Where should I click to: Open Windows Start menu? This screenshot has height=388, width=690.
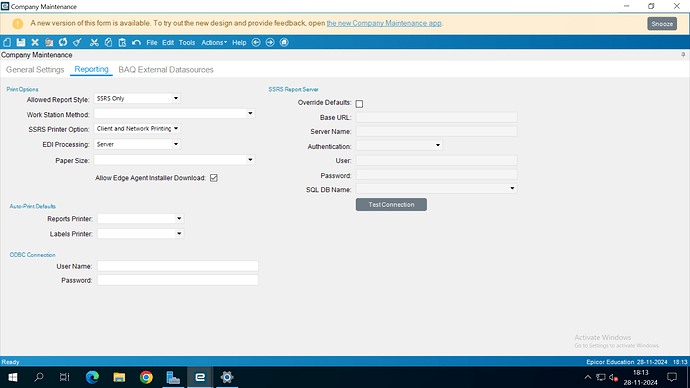[13, 377]
